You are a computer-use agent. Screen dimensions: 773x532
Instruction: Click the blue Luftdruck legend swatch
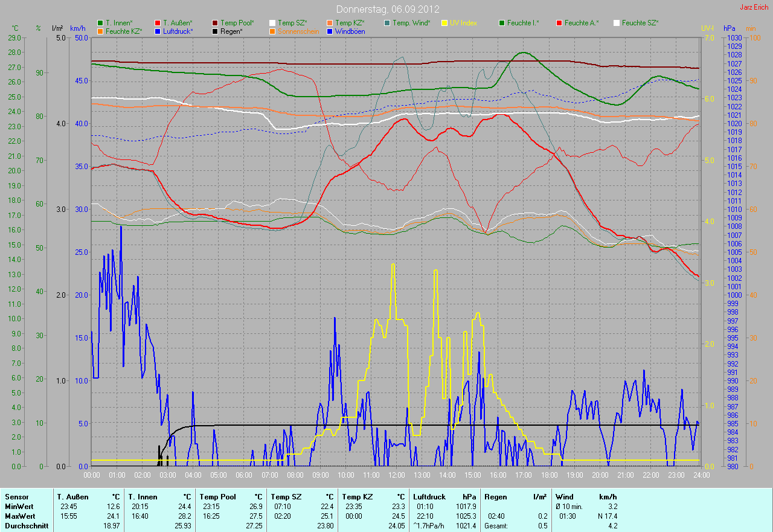(x=158, y=31)
